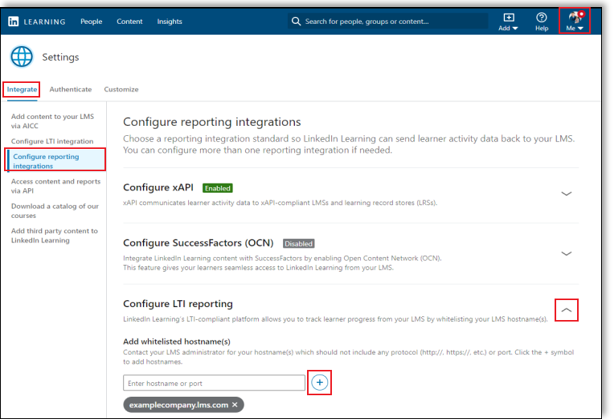Expand the Configure SuccessFactors (OCN) chevron
The image size is (613, 420).
(566, 253)
